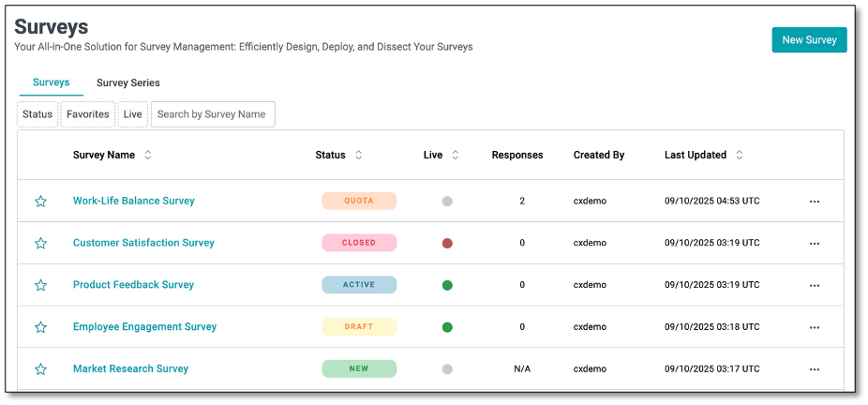Switch to the Survey Series tab
868x405 pixels.
(128, 83)
